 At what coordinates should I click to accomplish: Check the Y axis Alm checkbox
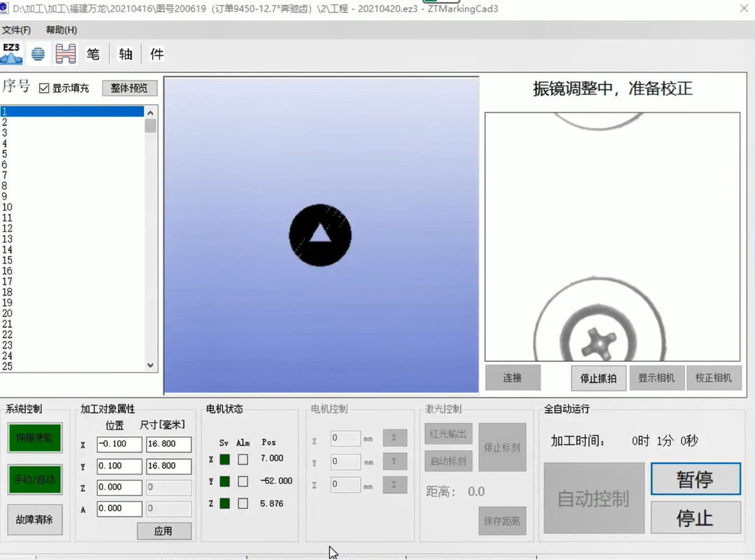tap(243, 482)
